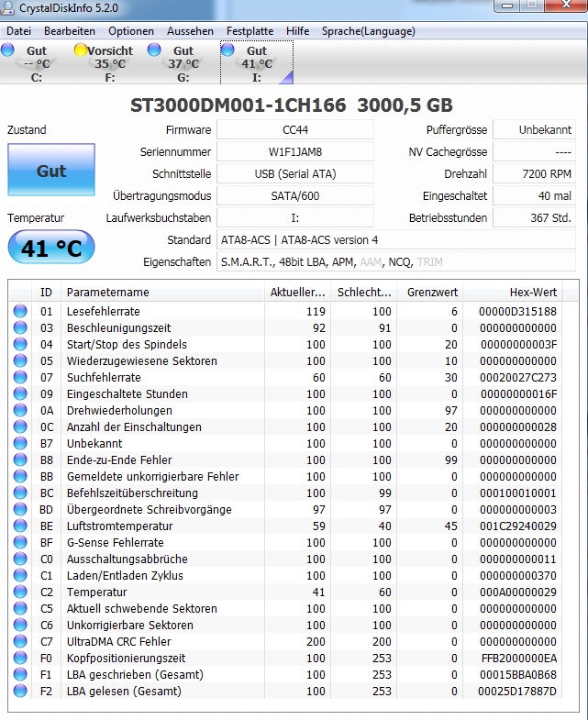Click status icon of Wiederzugewiesene Sektoren row

[x=20, y=361]
